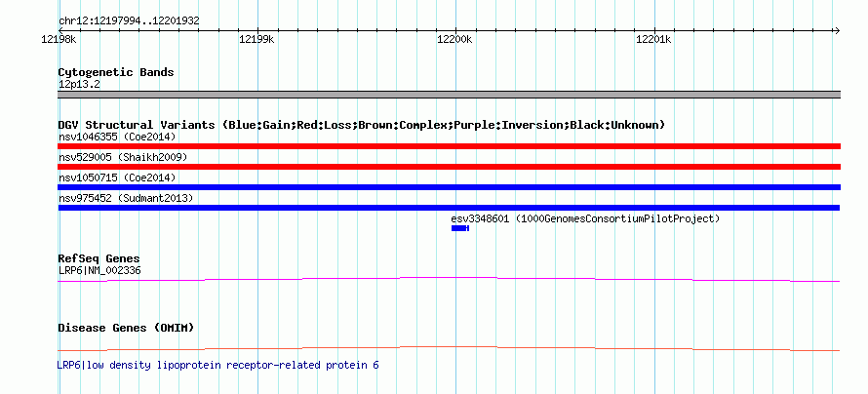This screenshot has height=394, width=868.
Task: Select the DGV Structural Variants track title
Action: pos(362,125)
